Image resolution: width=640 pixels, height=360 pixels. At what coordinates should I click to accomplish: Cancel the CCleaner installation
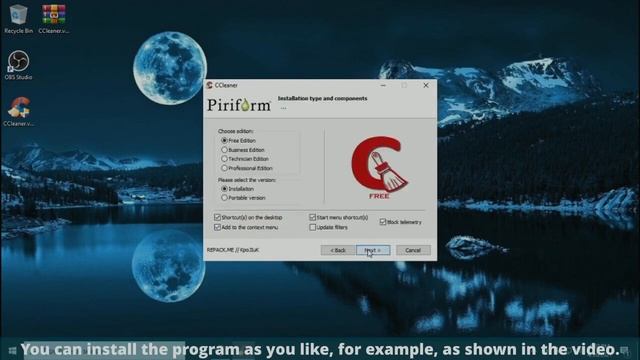[413, 250]
